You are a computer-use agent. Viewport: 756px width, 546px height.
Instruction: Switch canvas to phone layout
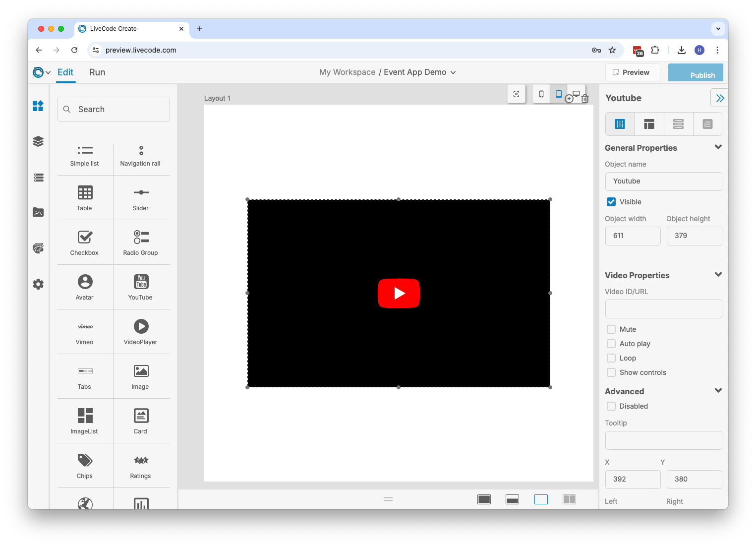pos(541,94)
